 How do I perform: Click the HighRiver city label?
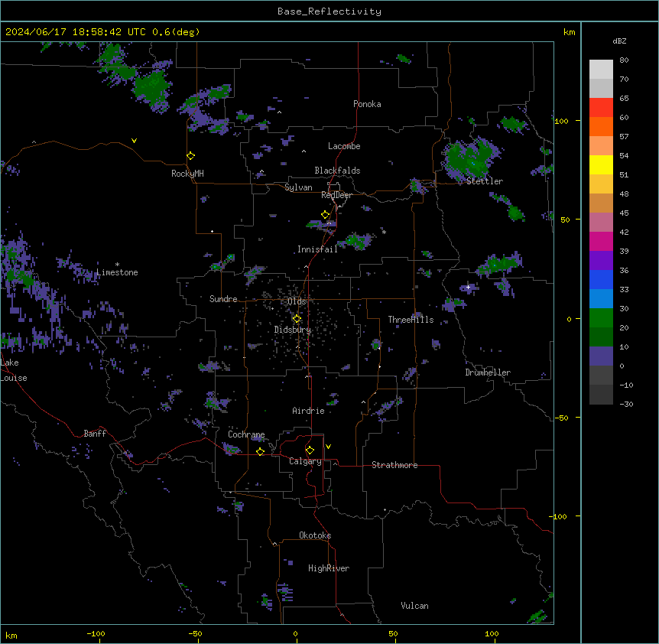pyautogui.click(x=329, y=568)
